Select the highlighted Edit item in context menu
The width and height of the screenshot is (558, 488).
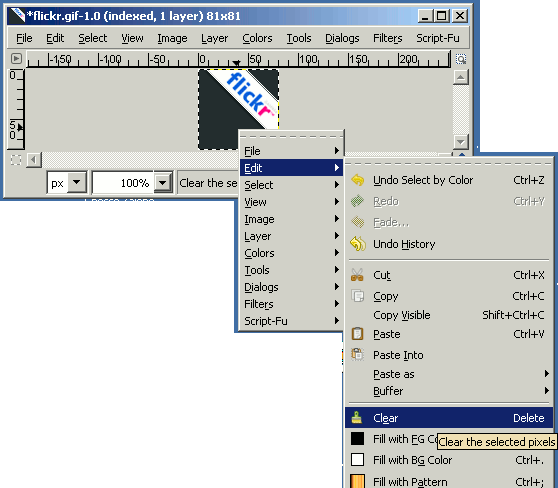click(x=291, y=168)
